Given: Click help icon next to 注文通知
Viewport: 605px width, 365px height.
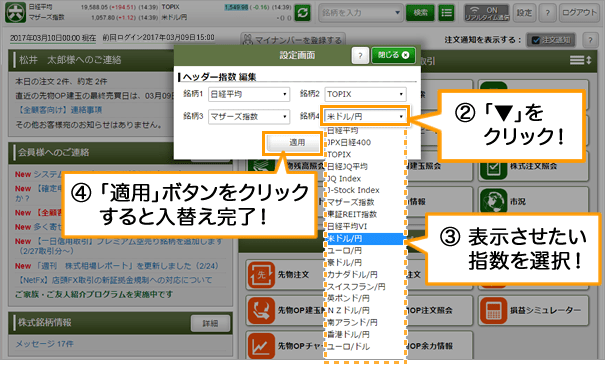Looking at the screenshot, I should click(590, 40).
